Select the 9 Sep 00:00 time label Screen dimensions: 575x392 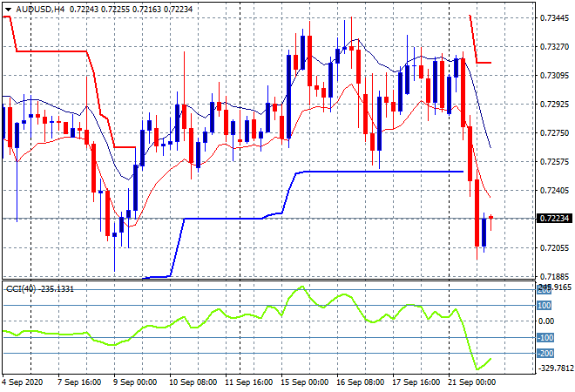pyautogui.click(x=135, y=382)
